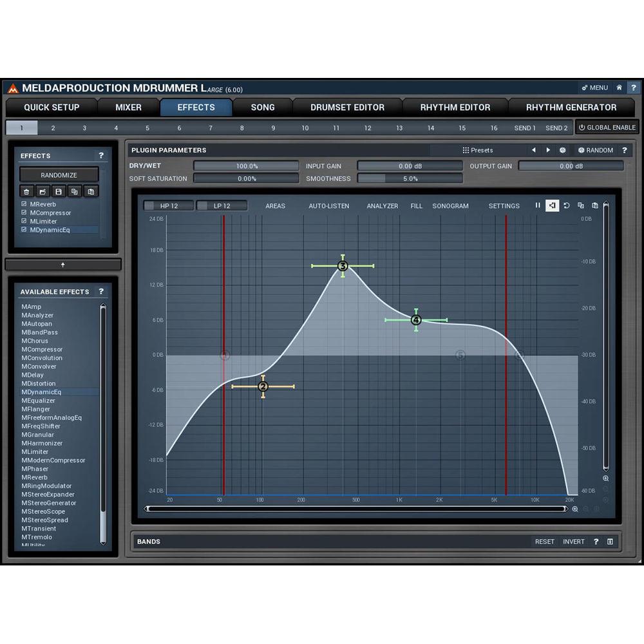Screen dimensions: 644x644
Task: Toggle the auto-listen speaker icon
Action: (553, 205)
